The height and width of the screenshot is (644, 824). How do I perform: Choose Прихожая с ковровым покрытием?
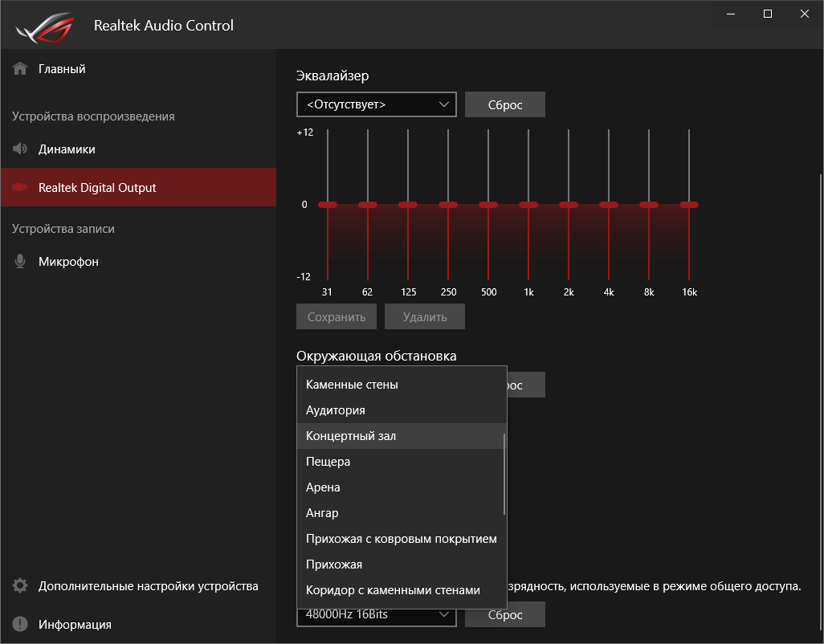click(x=402, y=539)
